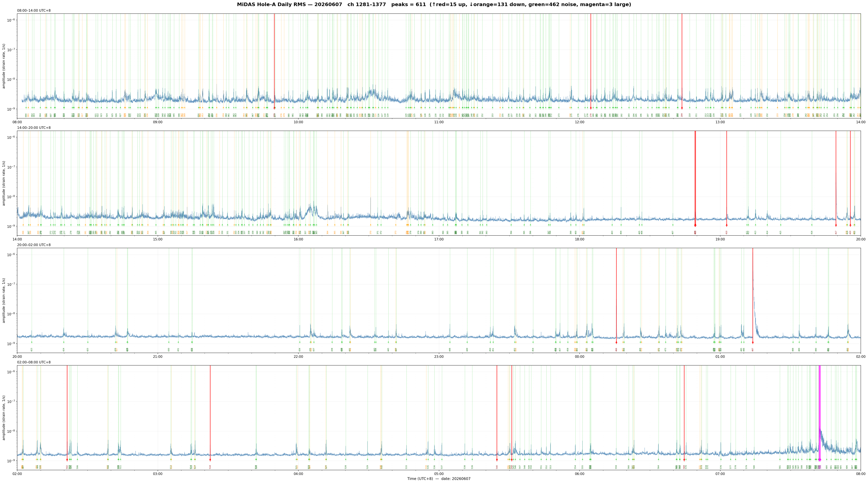Click the "15:00" time tick label
Viewport: 868px width, 483px height.
[158, 239]
